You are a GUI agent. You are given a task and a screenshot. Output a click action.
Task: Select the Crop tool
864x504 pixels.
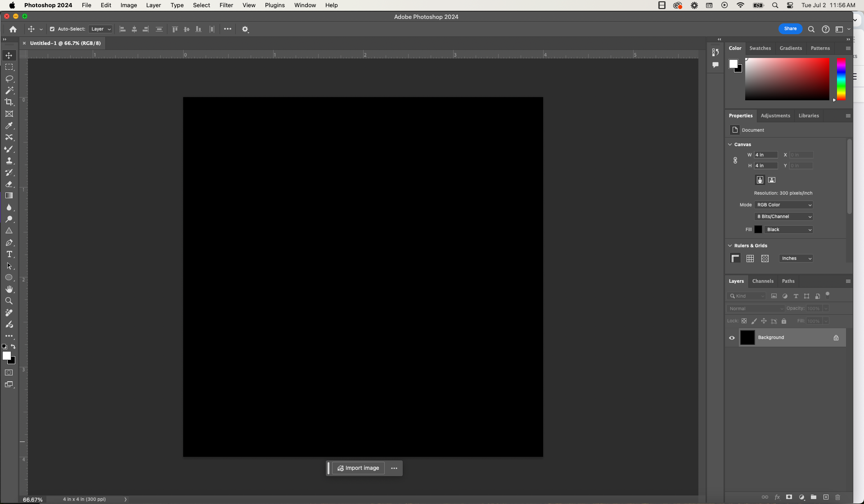[9, 102]
